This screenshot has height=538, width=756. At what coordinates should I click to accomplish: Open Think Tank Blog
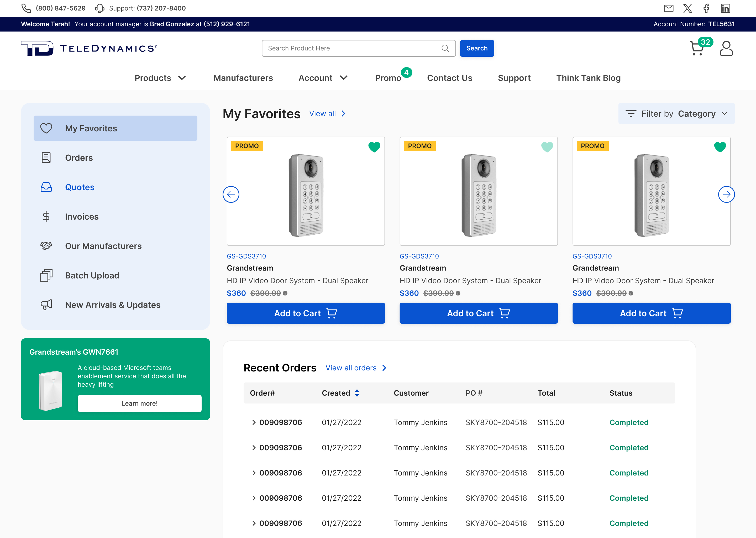click(588, 78)
